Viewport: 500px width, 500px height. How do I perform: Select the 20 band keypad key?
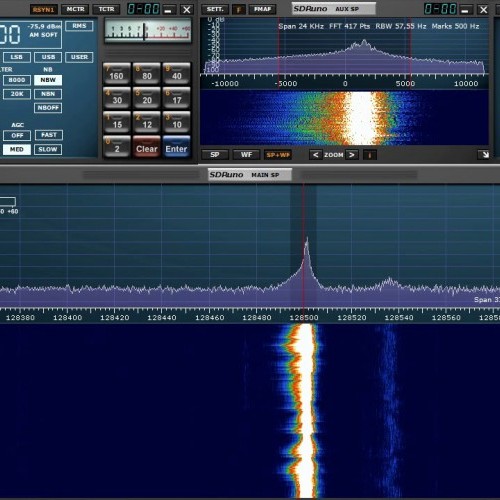[147, 98]
